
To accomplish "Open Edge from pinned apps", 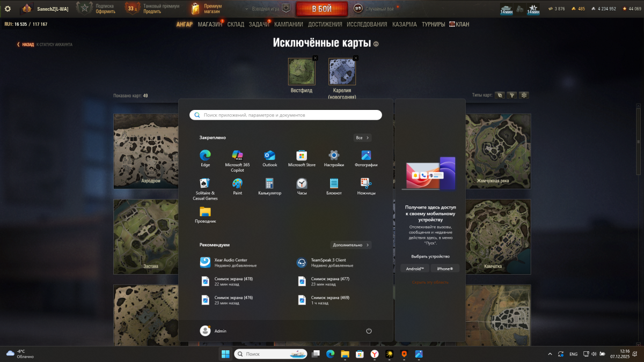I will tap(205, 158).
